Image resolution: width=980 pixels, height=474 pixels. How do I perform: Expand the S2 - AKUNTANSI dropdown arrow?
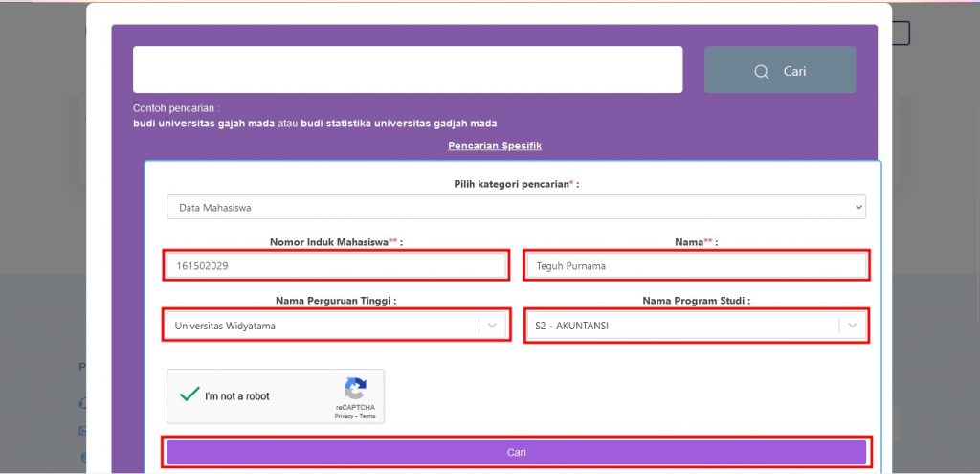853,326
